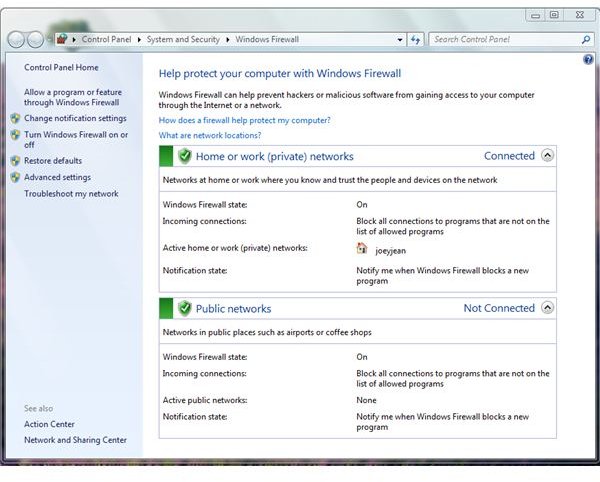Click shield icon beside Advanced settings
Image resolution: width=600 pixels, height=482 pixels.
[15, 177]
